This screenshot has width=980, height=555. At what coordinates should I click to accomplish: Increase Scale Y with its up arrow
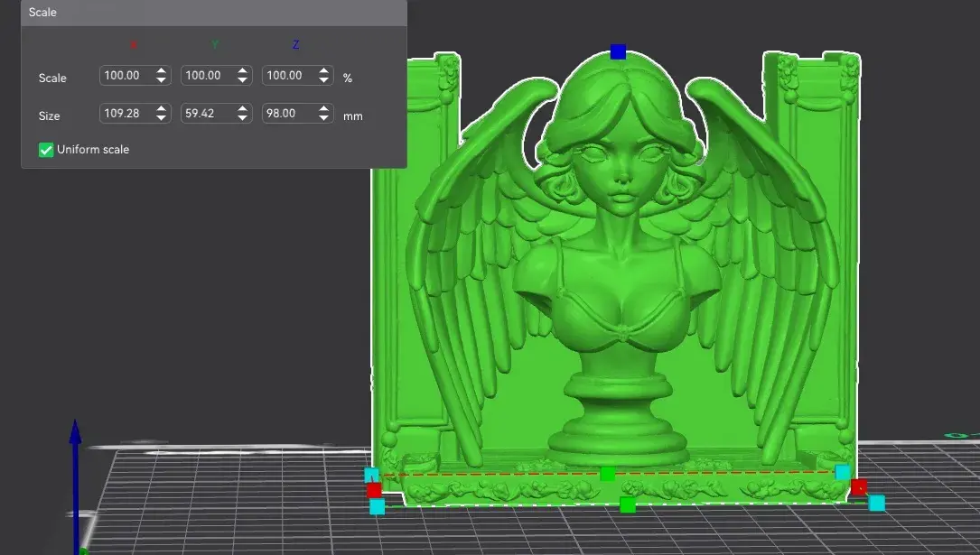(242, 70)
